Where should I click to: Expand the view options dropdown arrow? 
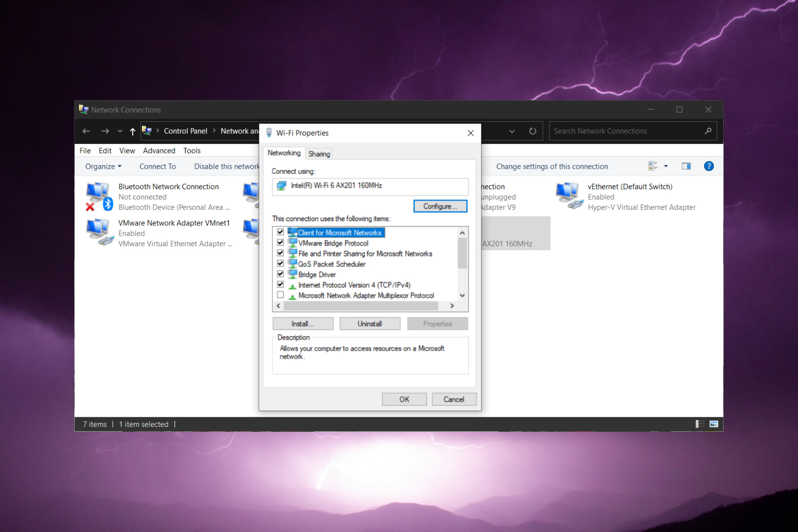(x=666, y=166)
